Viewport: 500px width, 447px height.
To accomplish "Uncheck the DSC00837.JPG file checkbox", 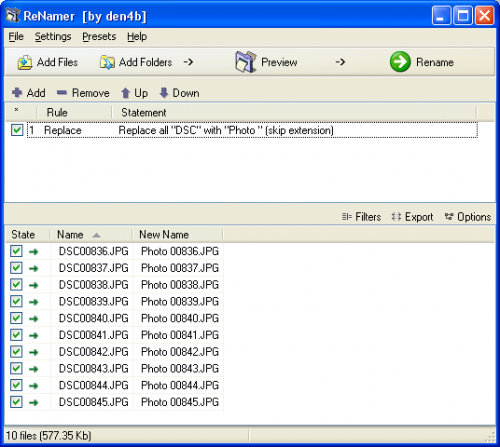I will tap(16, 268).
